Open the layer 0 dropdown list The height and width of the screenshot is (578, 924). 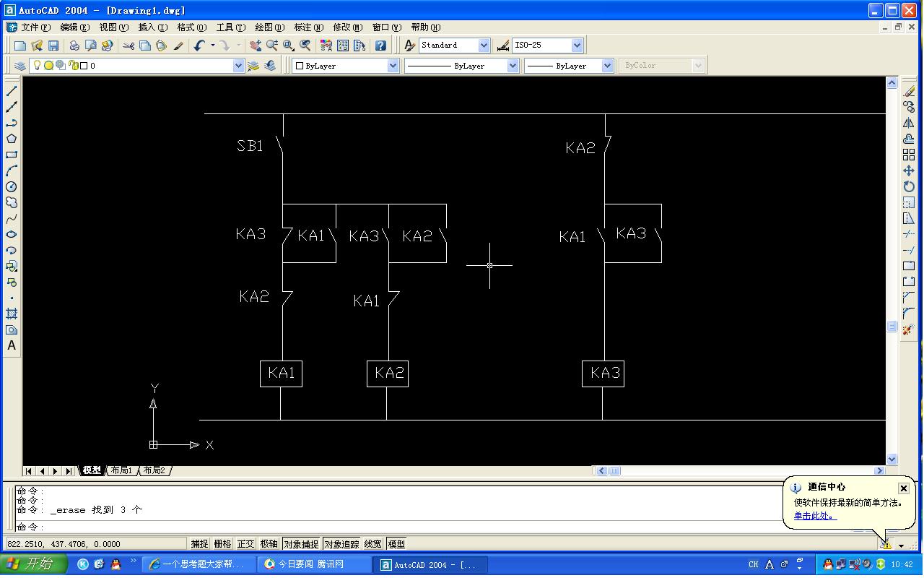(x=239, y=66)
